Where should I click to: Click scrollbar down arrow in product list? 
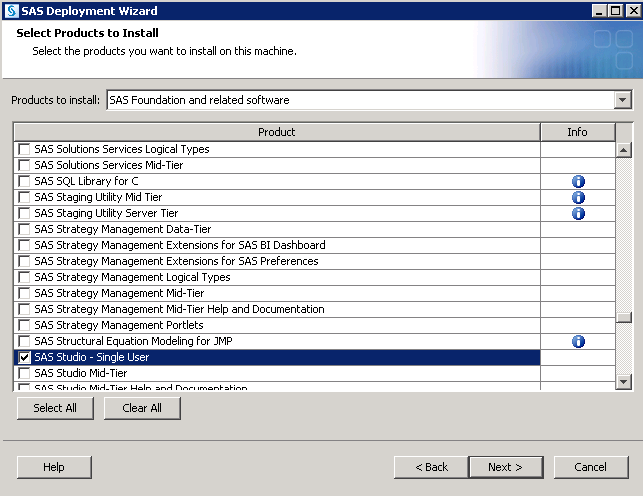click(x=624, y=381)
